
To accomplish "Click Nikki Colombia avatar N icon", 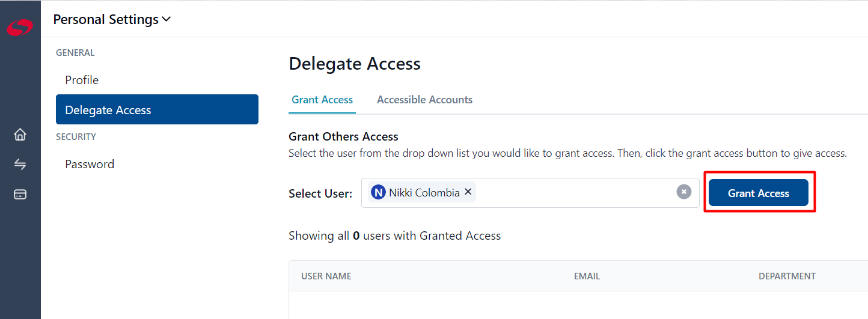I will coord(378,193).
